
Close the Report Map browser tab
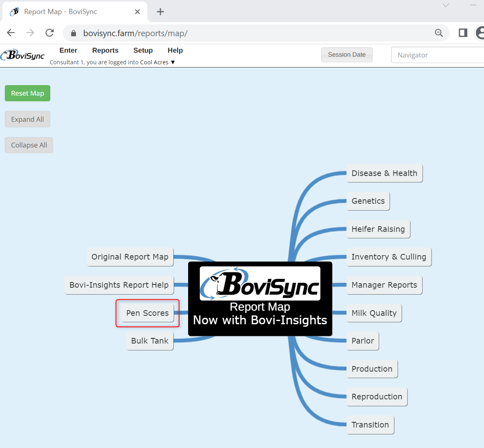[x=137, y=12]
